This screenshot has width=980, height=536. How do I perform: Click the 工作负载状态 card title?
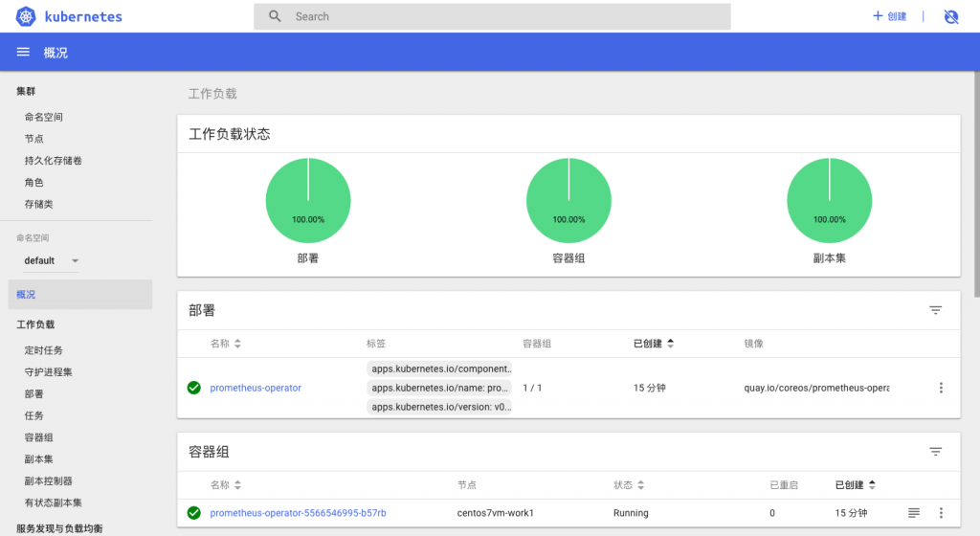coord(230,134)
